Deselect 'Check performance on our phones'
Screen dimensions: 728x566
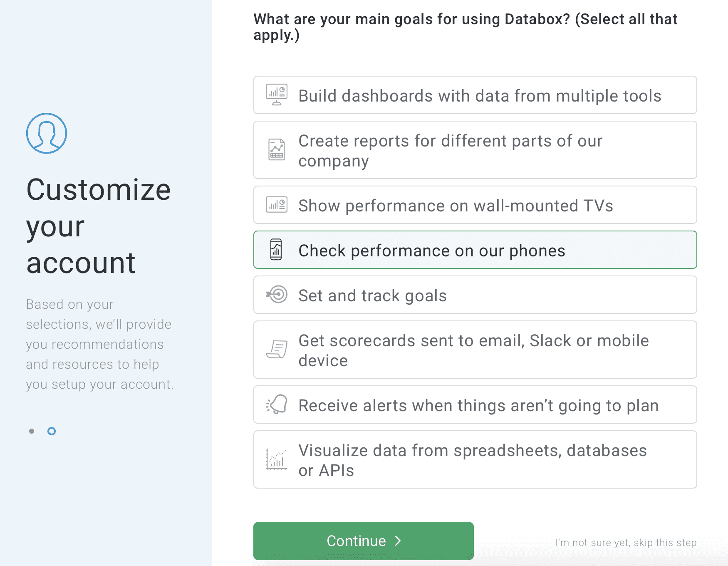(474, 250)
